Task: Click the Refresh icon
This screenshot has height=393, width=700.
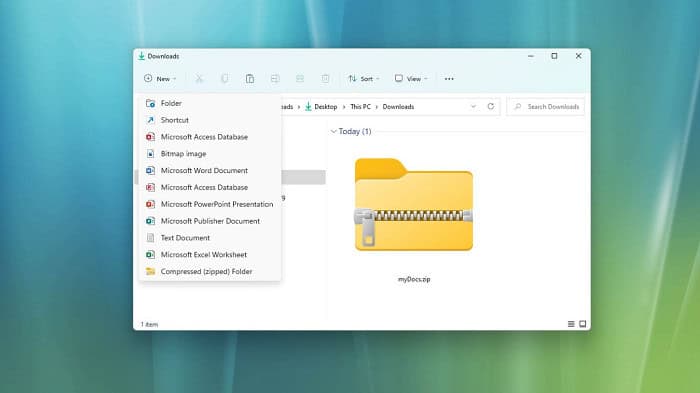Action: (x=491, y=106)
